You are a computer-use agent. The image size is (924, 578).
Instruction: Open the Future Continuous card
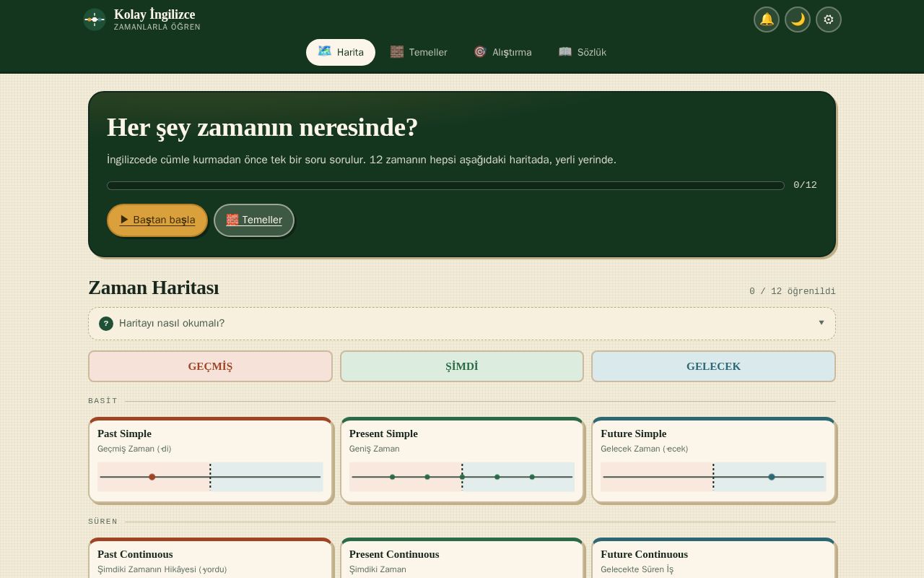(x=713, y=558)
